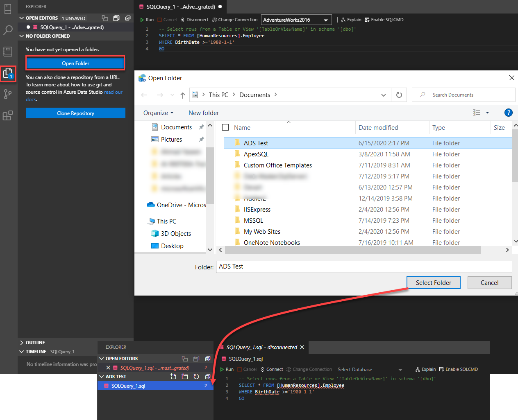Close the SQLQuery_1.sql - disconnected tab
Image resolution: width=518 pixels, height=420 pixels.
302,347
